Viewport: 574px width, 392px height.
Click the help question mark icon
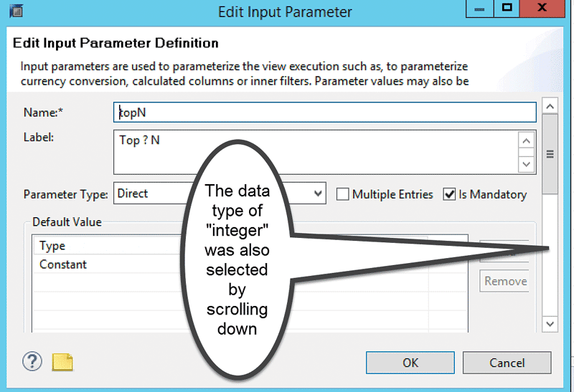click(x=32, y=362)
